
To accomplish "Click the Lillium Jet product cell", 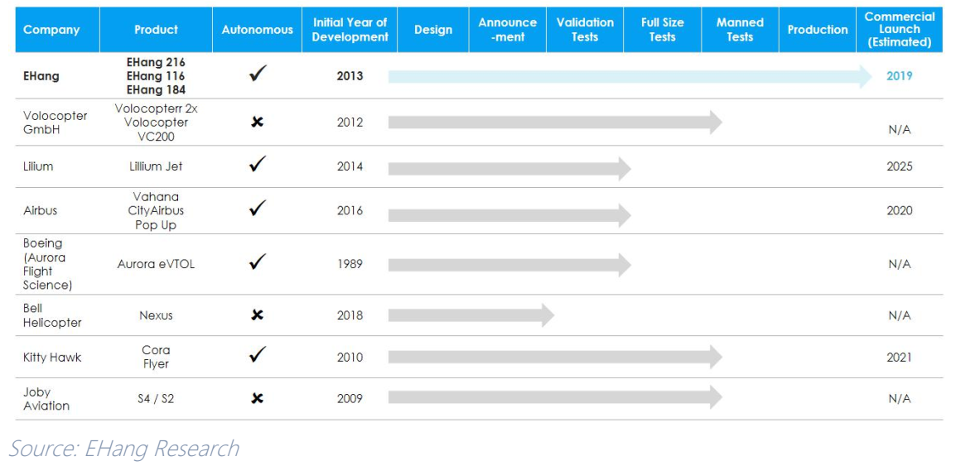I will (156, 166).
